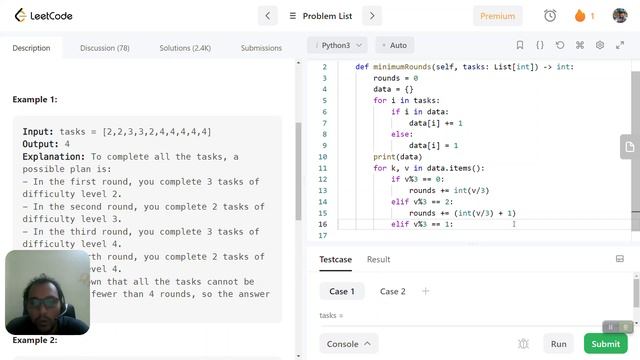
Task: Open the alarm clock timer
Action: click(x=550, y=16)
